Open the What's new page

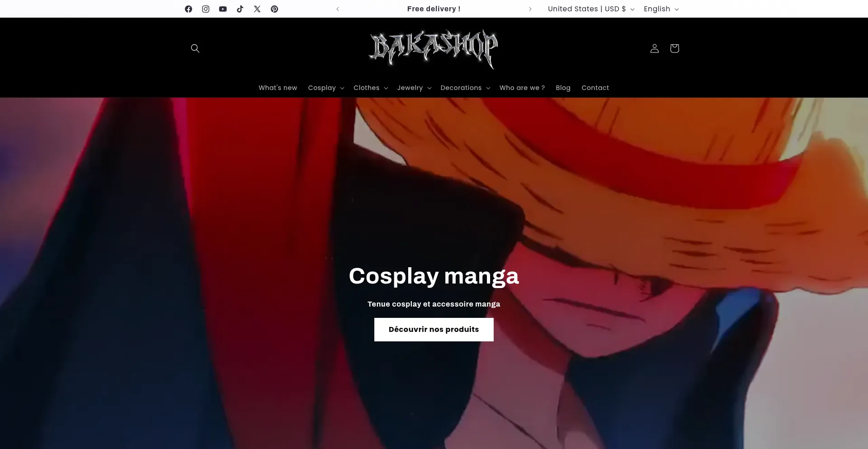point(278,88)
